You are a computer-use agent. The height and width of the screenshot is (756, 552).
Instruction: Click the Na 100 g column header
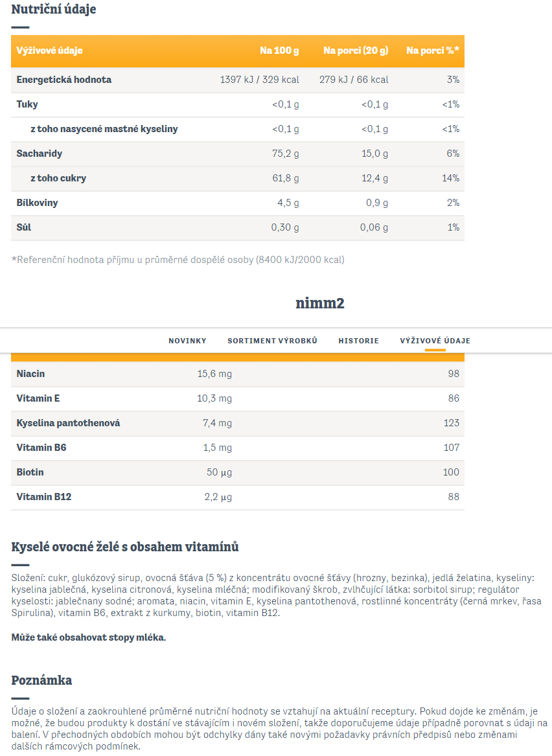(279, 51)
